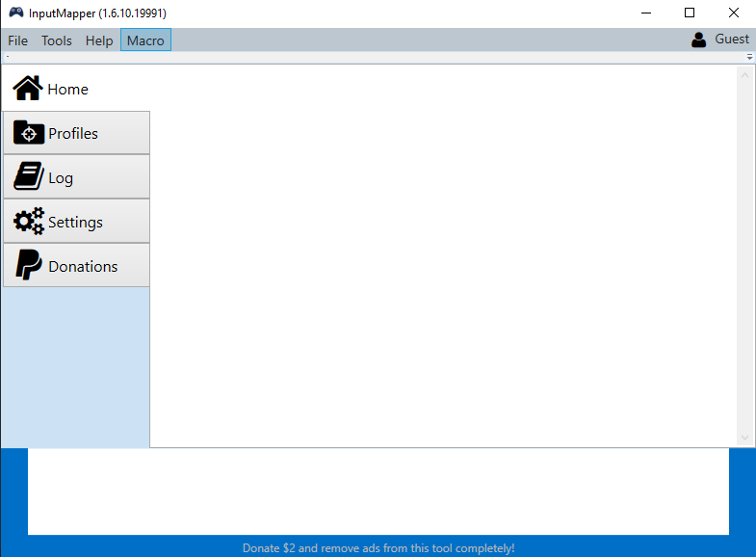Click the Guest user silhouette icon

pos(698,40)
